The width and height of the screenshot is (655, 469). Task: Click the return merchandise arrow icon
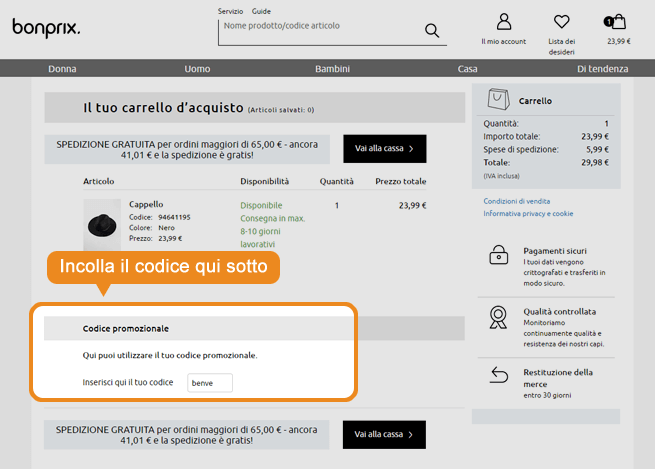coord(498,375)
